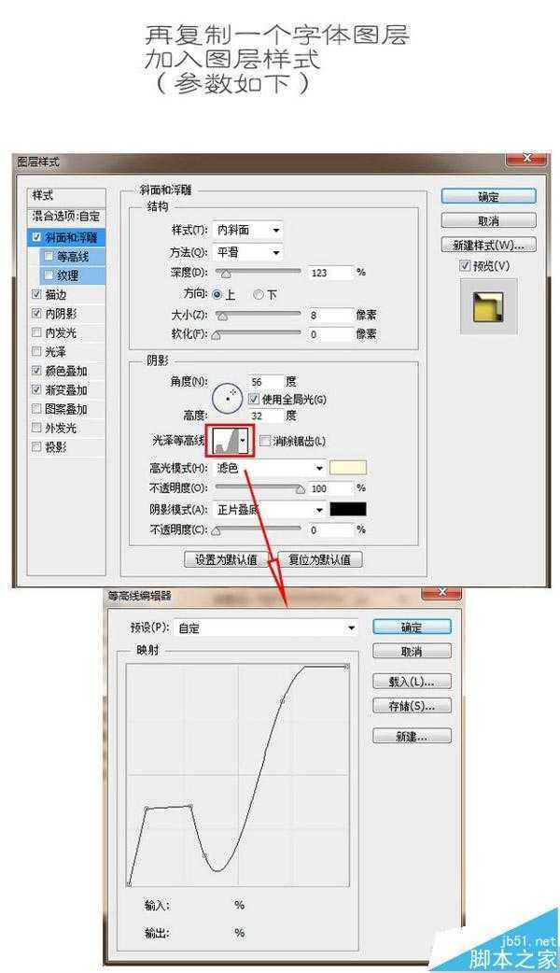Viewport: 560px width, 973px height.
Task: Click the top-right contour curve end point
Action: pyautogui.click(x=346, y=667)
